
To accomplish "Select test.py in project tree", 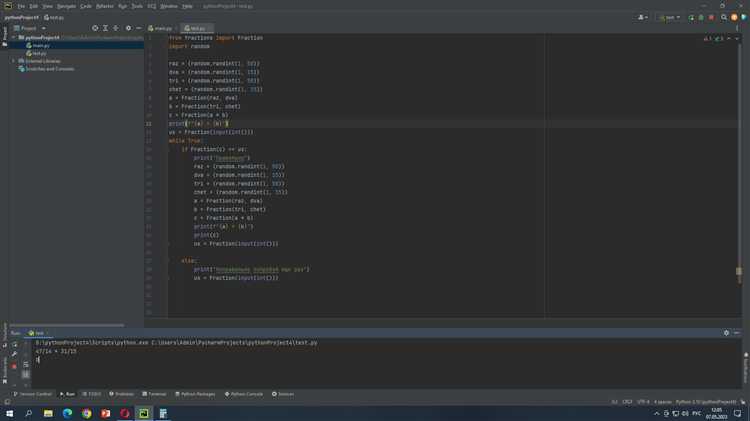I will coord(37,54).
